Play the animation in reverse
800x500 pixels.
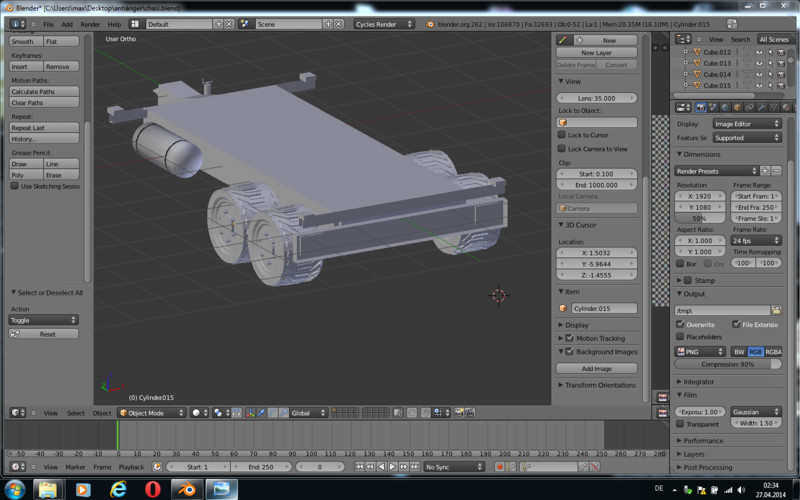pyautogui.click(x=382, y=467)
